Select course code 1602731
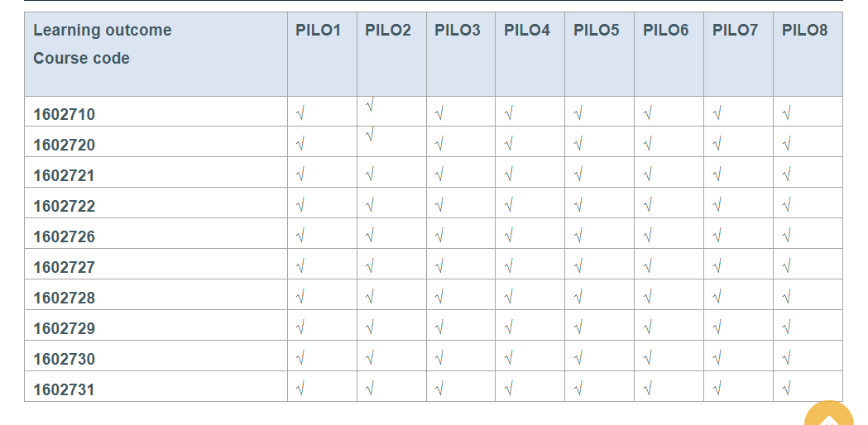The image size is (868, 425). (x=64, y=389)
